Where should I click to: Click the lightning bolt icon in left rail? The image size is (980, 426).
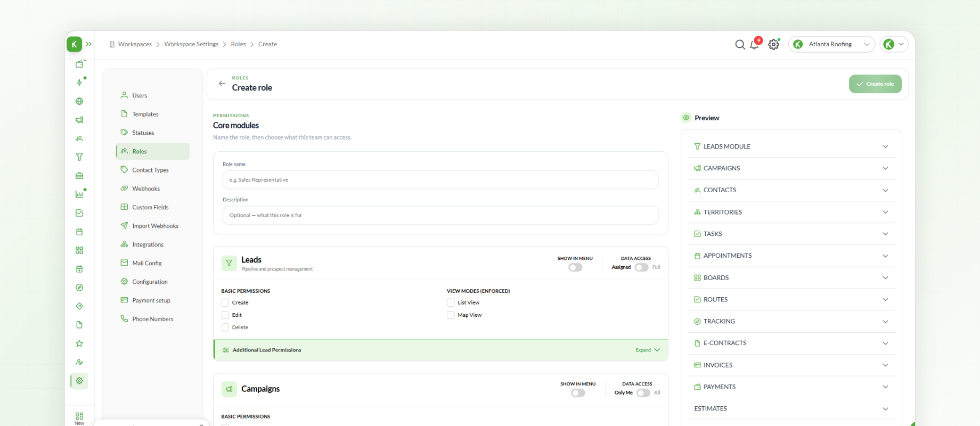coord(79,83)
